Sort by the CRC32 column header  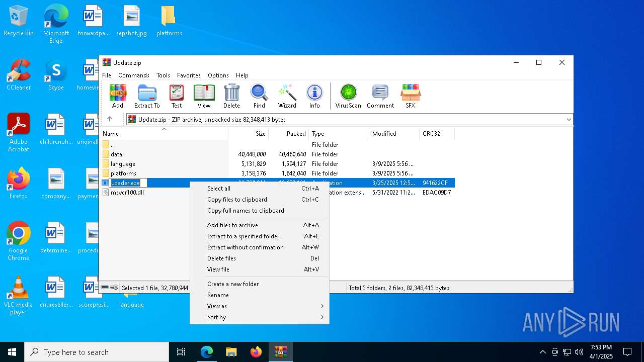pyautogui.click(x=437, y=134)
